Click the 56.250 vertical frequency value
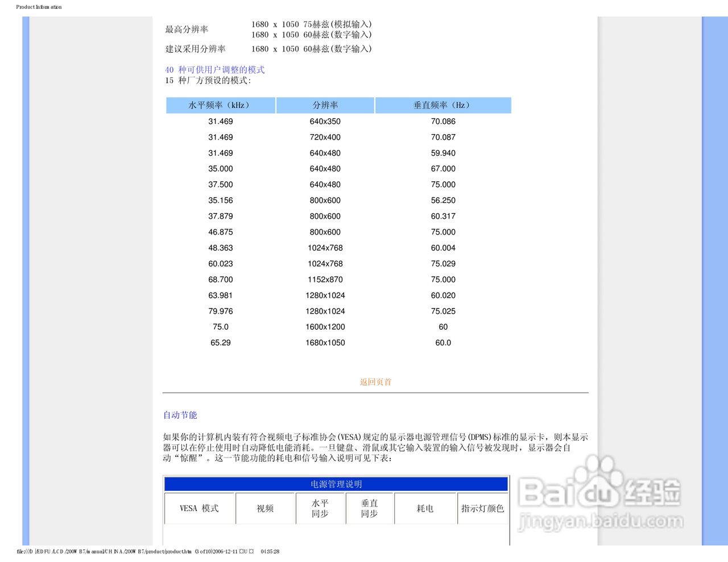This screenshot has width=728, height=562. (443, 201)
